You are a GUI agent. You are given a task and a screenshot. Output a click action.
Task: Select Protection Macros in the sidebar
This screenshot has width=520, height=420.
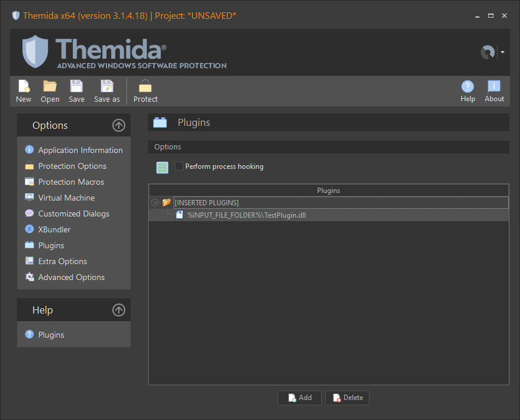(71, 182)
